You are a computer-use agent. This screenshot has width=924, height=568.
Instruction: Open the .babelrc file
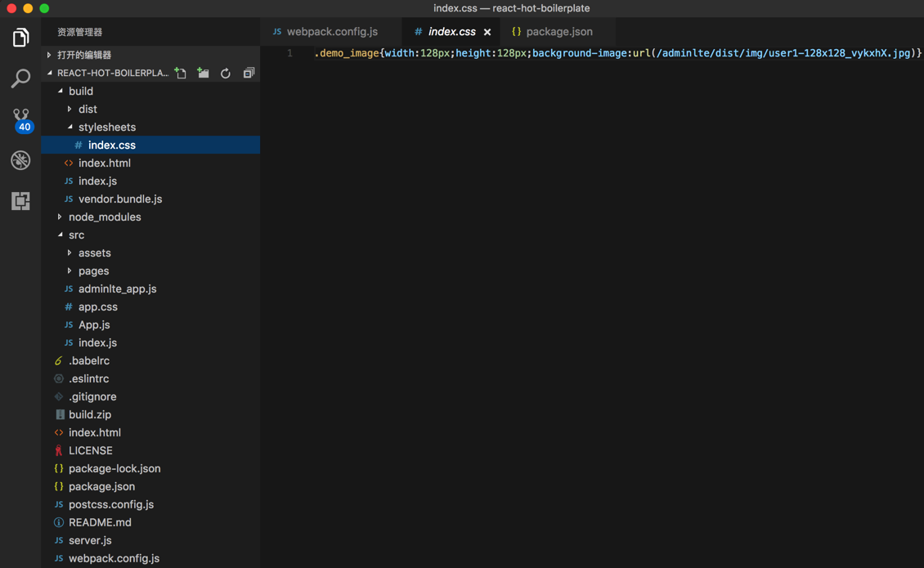coord(150,360)
